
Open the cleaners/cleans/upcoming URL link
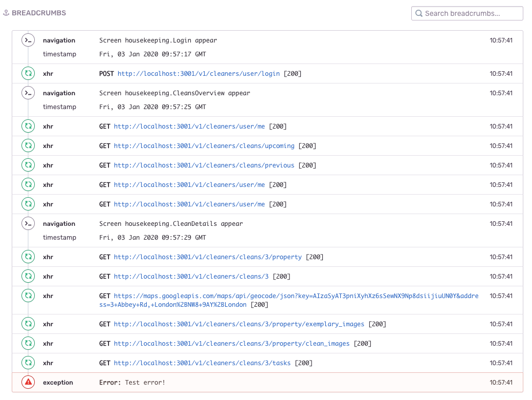click(204, 146)
